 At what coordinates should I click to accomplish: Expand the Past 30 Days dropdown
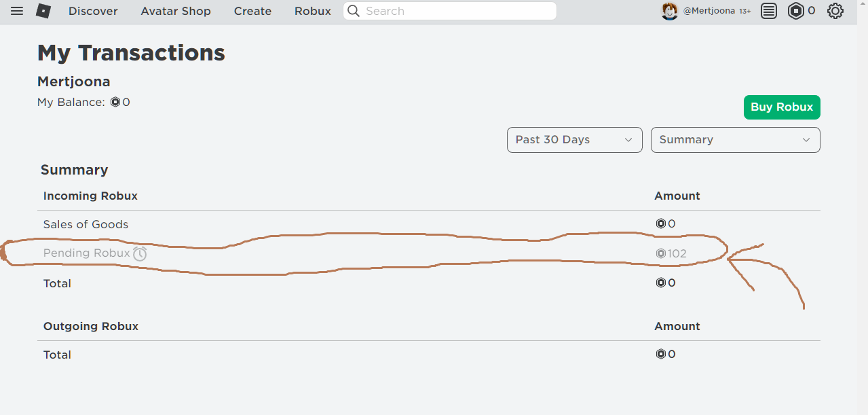click(x=574, y=140)
